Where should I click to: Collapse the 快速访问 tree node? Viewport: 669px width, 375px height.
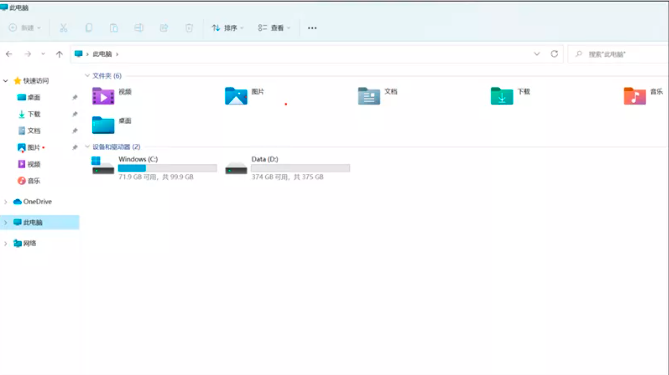[6, 81]
